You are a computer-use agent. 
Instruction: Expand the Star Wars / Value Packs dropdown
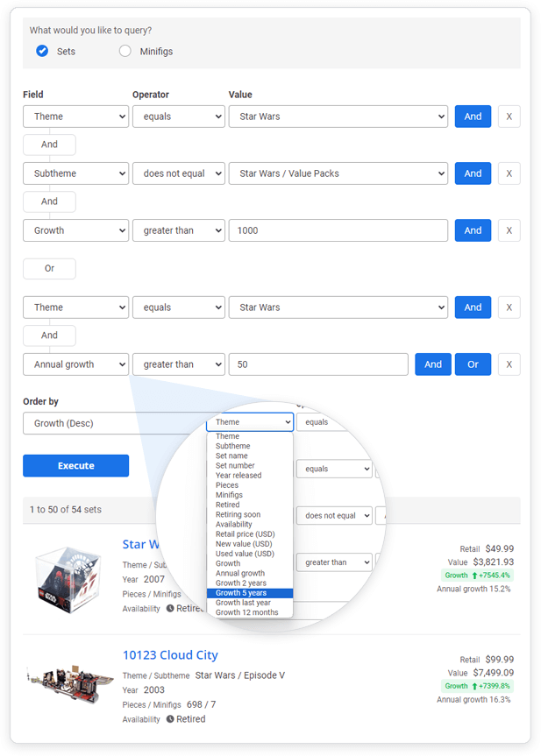click(x=338, y=173)
